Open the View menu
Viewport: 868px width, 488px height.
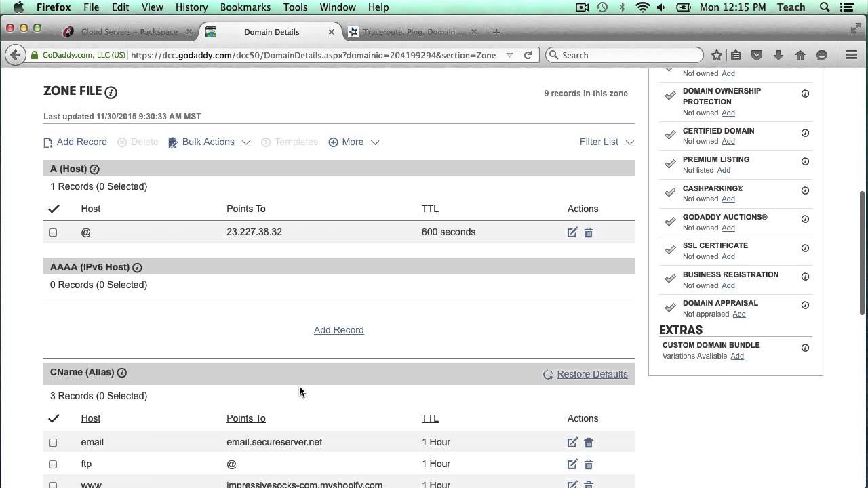point(152,7)
